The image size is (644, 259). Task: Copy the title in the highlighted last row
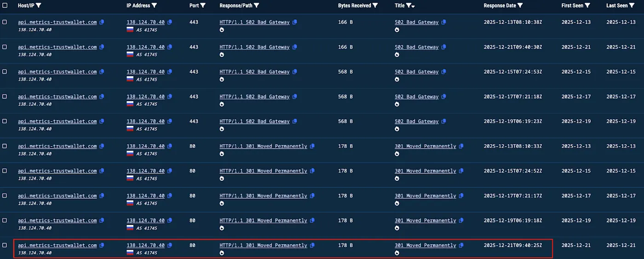tap(461, 245)
